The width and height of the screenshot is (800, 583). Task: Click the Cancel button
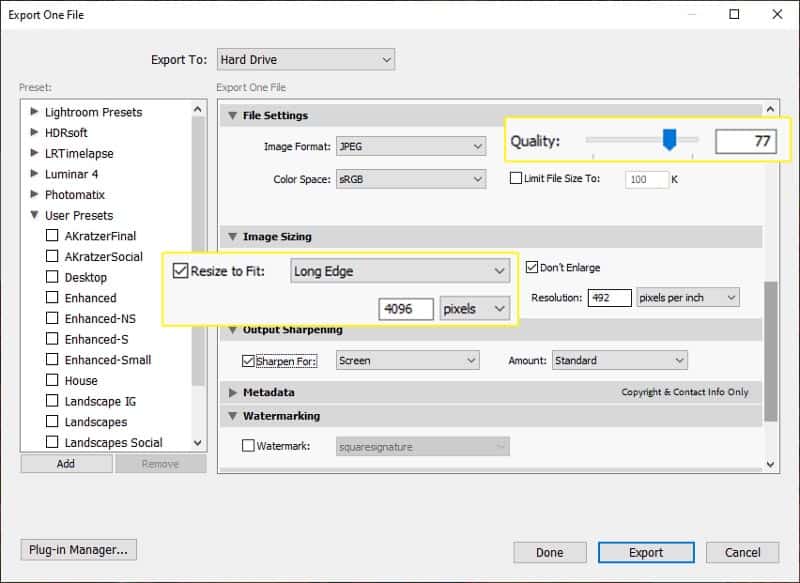[x=742, y=552]
